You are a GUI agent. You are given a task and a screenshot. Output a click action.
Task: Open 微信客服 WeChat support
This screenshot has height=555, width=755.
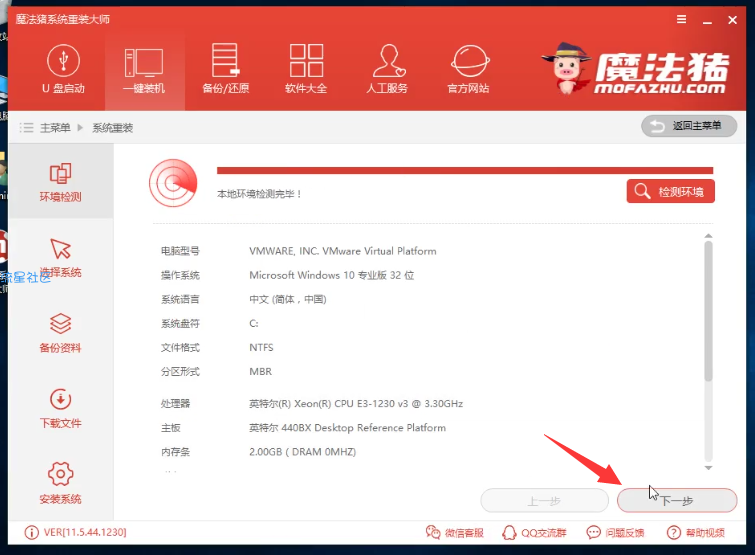click(x=455, y=532)
